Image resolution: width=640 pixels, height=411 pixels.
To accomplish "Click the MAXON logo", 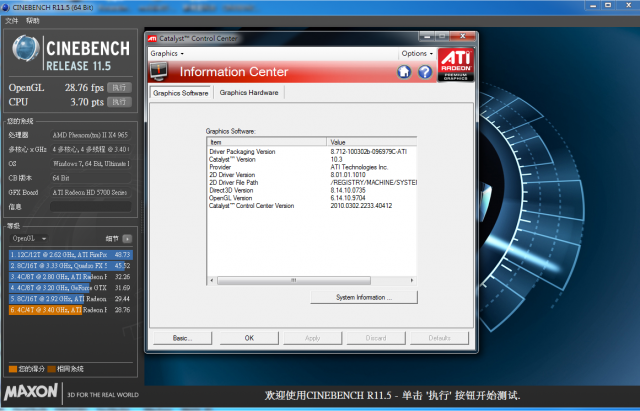I will click(x=31, y=392).
